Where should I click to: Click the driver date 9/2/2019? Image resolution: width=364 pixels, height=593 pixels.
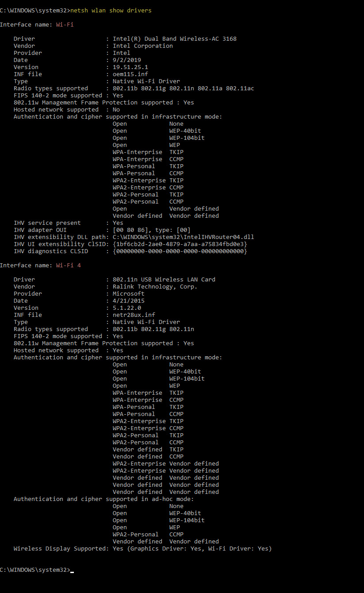point(126,60)
